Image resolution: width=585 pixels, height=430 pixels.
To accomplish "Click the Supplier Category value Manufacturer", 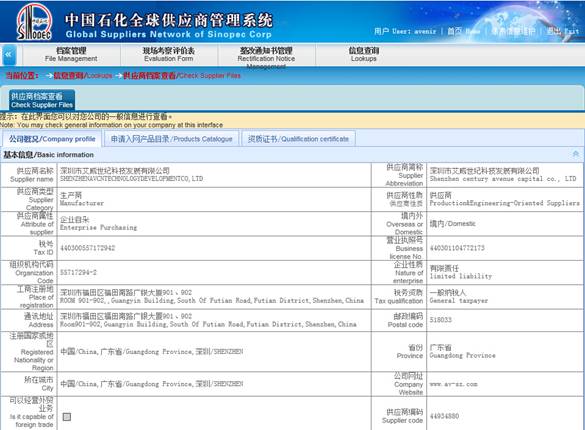I will (x=82, y=200).
